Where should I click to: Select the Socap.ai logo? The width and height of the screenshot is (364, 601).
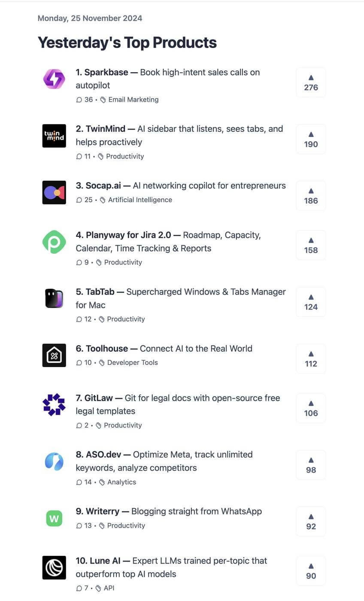pyautogui.click(x=54, y=192)
